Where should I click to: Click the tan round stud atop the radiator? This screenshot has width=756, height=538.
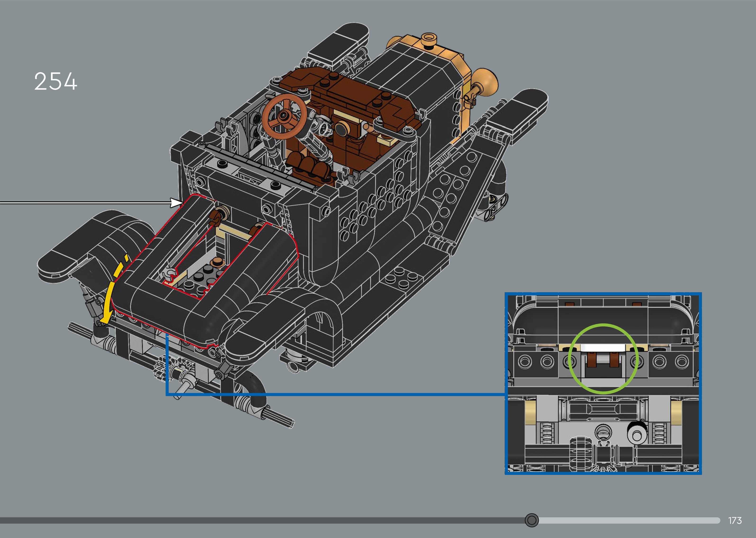tap(429, 39)
